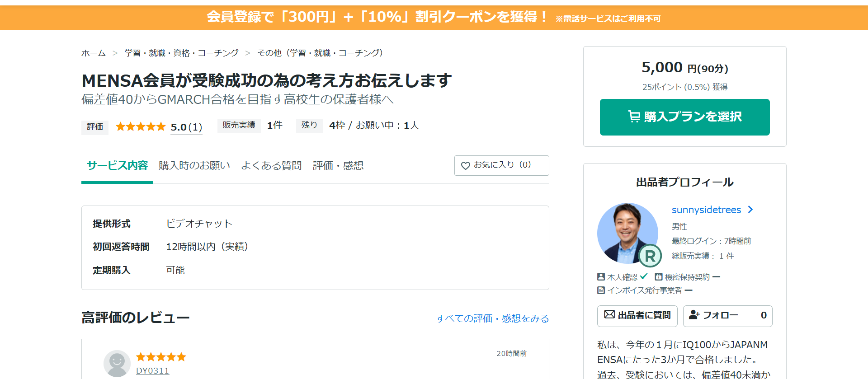This screenshot has width=868, height=379.
Task: Click the MENSA会員が受験成功 service title
Action: 267,80
